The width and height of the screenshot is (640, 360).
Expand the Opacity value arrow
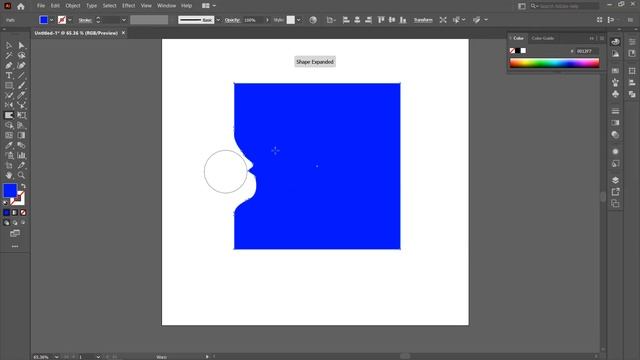click(x=267, y=20)
